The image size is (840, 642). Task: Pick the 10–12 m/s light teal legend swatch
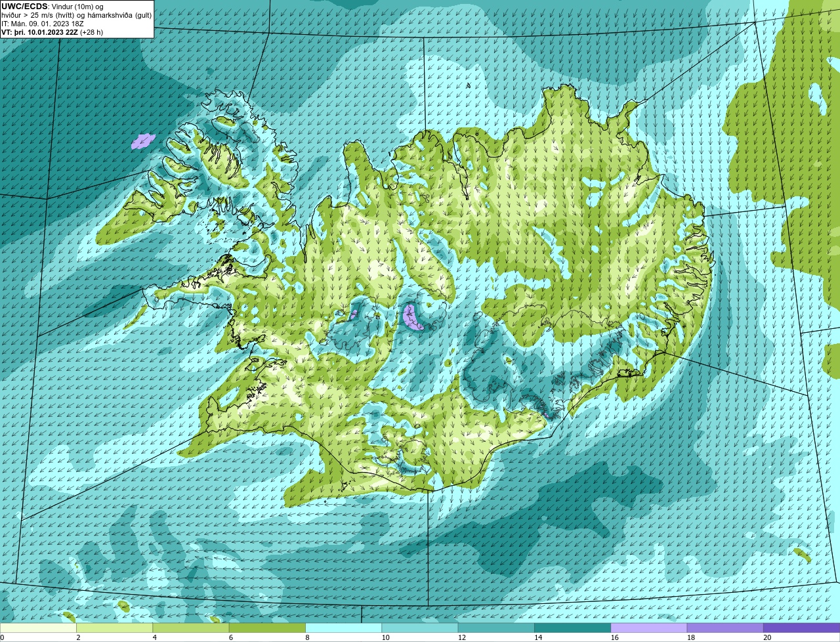421,628
